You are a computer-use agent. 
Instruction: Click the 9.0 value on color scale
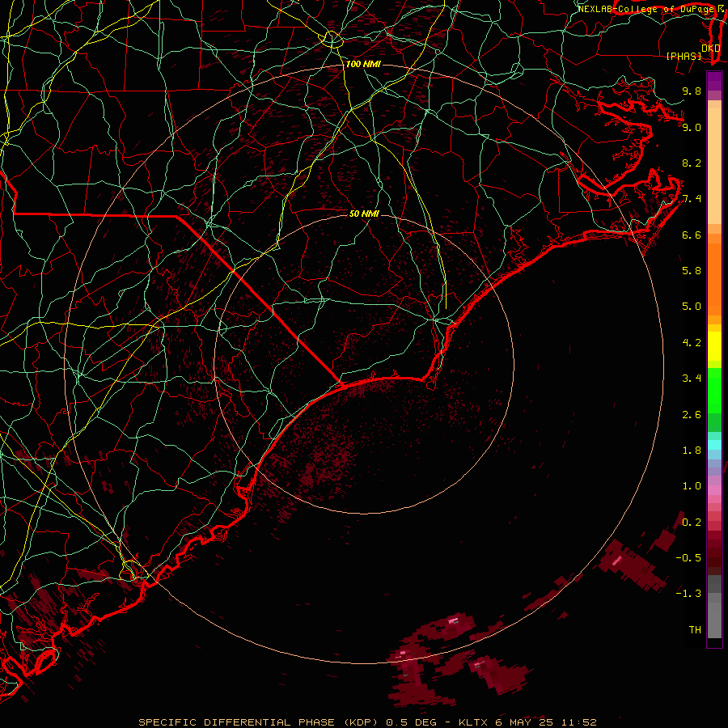click(x=692, y=128)
